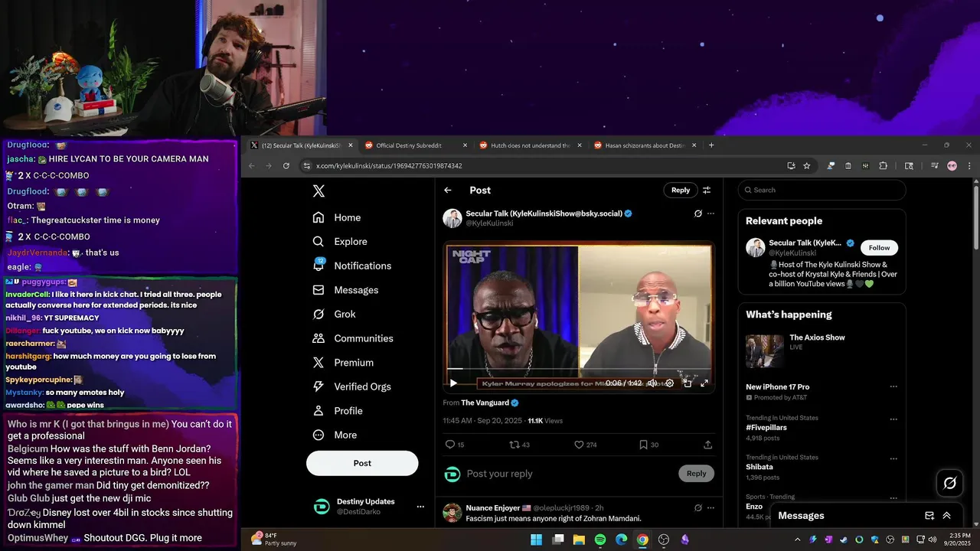The height and width of the screenshot is (551, 980).
Task: Open a new browser tab with the plus button
Action: coord(711,145)
